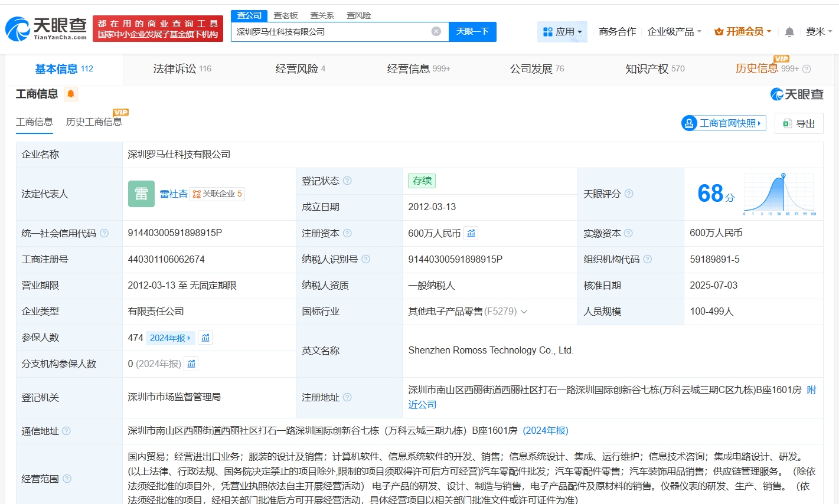
Task: Click the 导出 export button
Action: tap(799, 123)
